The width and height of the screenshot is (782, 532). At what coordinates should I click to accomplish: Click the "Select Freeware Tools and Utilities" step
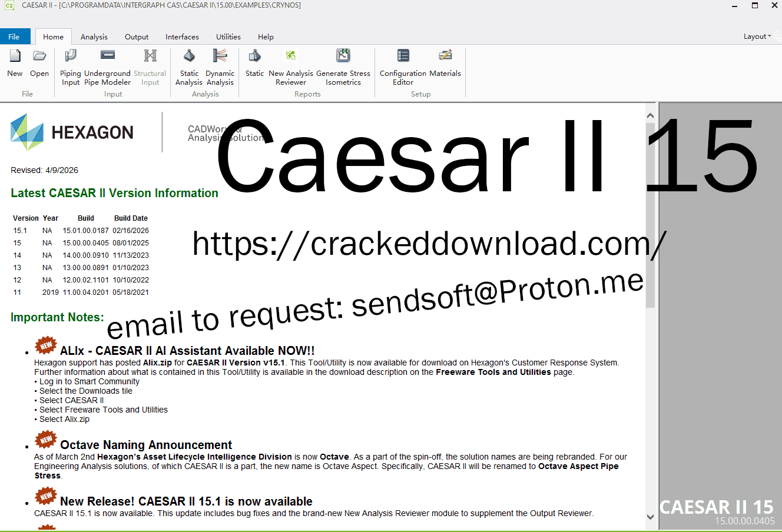104,410
